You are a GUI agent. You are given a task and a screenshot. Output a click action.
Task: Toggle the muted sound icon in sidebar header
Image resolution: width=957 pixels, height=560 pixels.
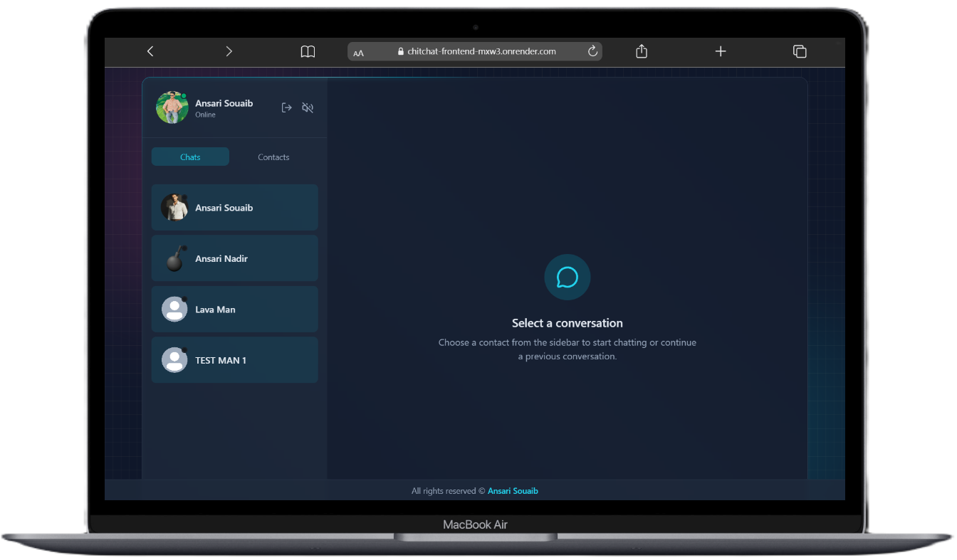coord(308,107)
